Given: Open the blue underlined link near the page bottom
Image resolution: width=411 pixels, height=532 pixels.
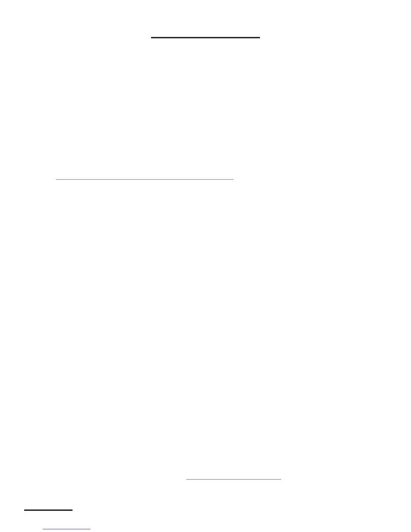Looking at the screenshot, I should point(233,479).
